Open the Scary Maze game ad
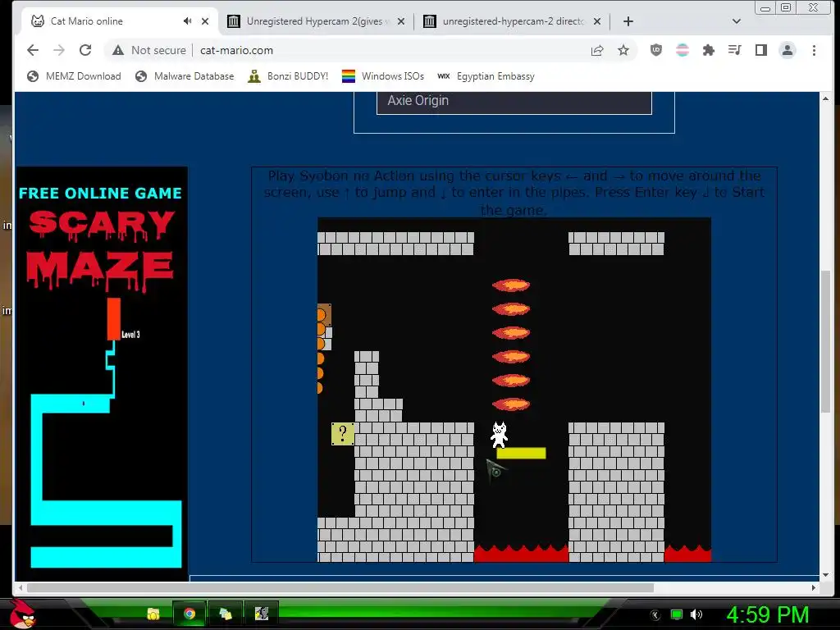 point(103,373)
